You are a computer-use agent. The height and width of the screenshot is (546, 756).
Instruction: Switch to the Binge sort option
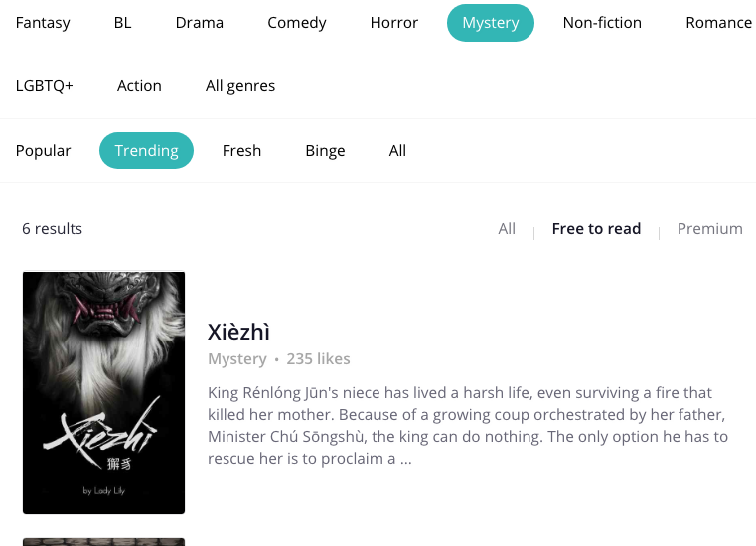click(x=325, y=151)
